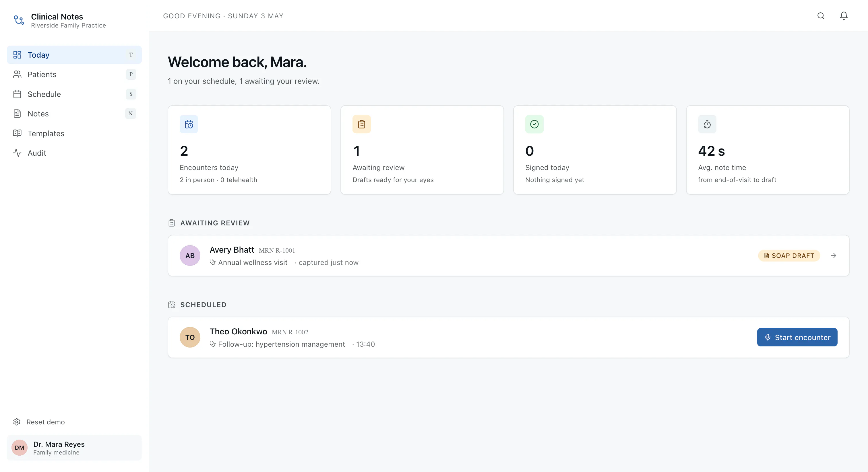
Task: Click the Notes document icon in sidebar
Action: (17, 114)
